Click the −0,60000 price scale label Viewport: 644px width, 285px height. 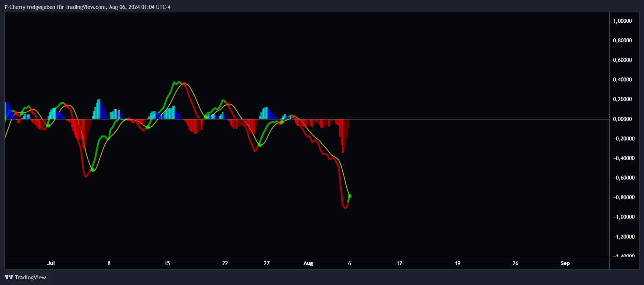(x=624, y=178)
